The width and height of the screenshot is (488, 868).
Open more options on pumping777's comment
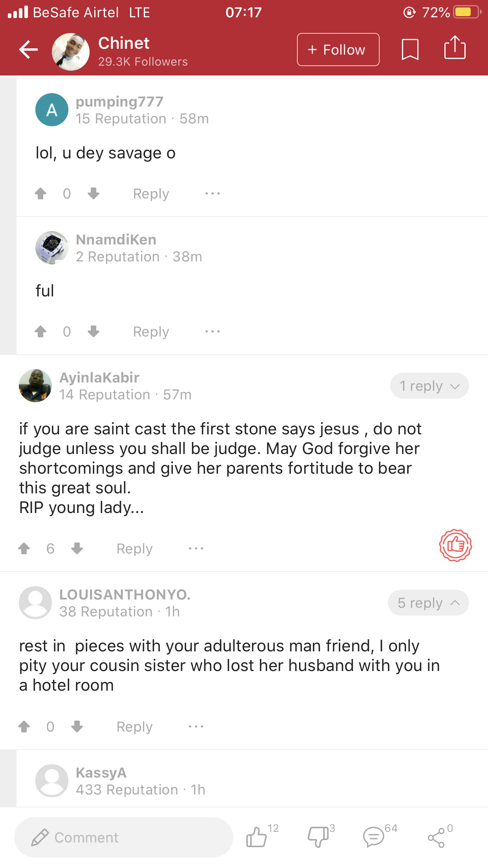[x=213, y=193]
